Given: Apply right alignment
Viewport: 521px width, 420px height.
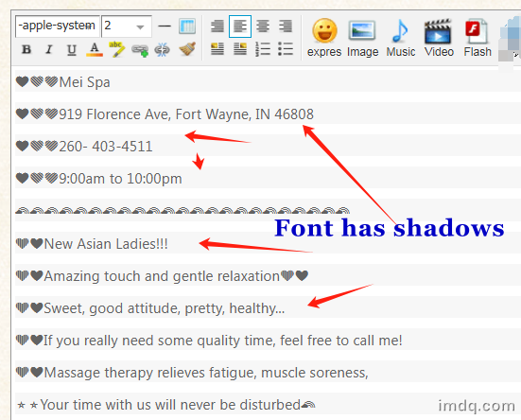Looking at the screenshot, I should pos(286,26).
